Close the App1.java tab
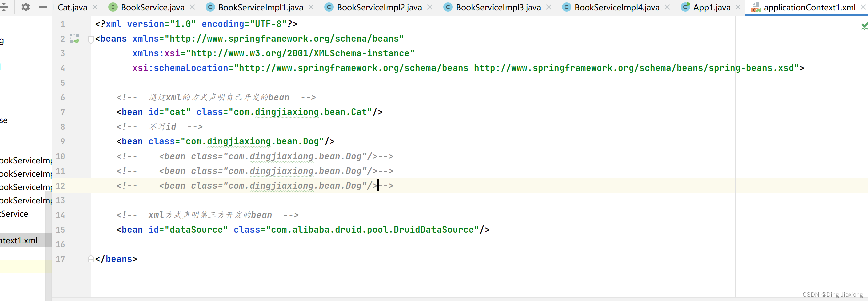Screen dimensions: 868x301 pos(738,7)
